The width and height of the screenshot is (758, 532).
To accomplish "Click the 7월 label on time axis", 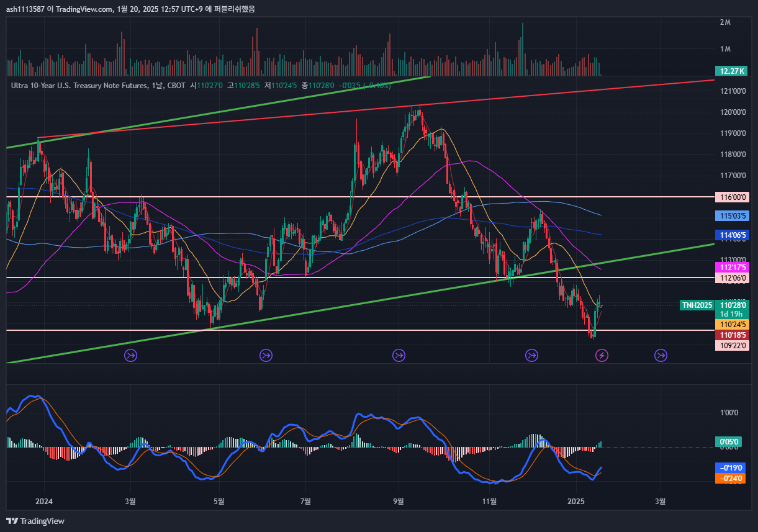I will (x=305, y=501).
